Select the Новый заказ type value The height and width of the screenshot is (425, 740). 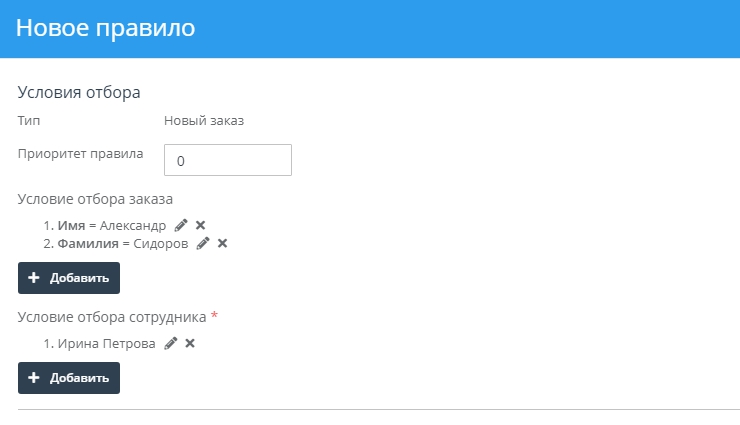(204, 121)
